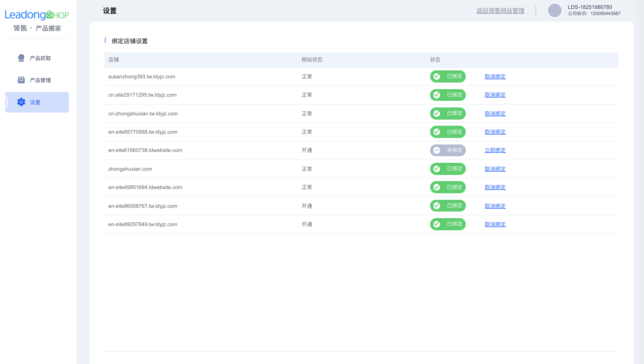Viewport: 644px width, 364px height.
Task: Click checkmark icon for zhongshuxian.com row
Action: [x=437, y=169]
